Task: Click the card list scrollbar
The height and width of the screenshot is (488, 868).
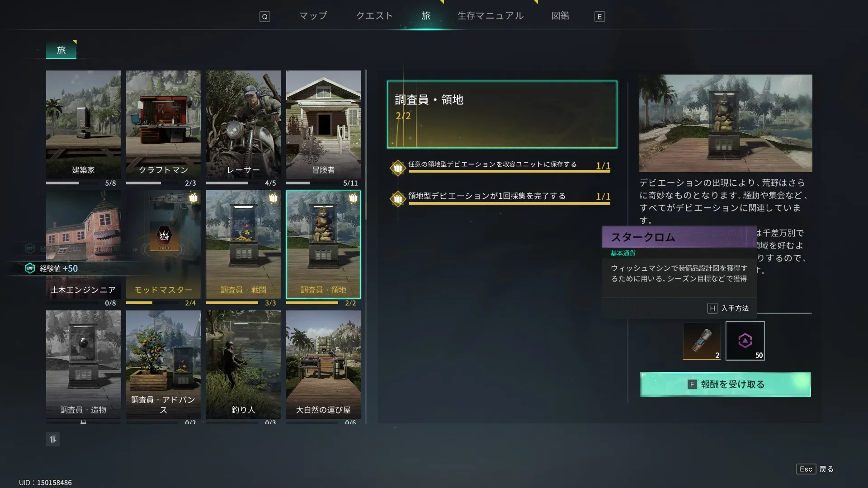Action: click(366, 145)
